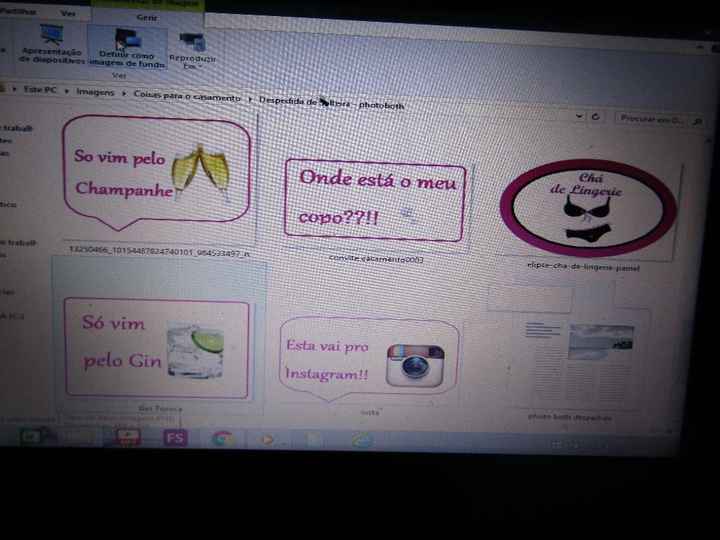This screenshot has width=720, height=540.
Task: Expand chevron after 'Imagens' breadcrumb
Action: pyautogui.click(x=124, y=93)
